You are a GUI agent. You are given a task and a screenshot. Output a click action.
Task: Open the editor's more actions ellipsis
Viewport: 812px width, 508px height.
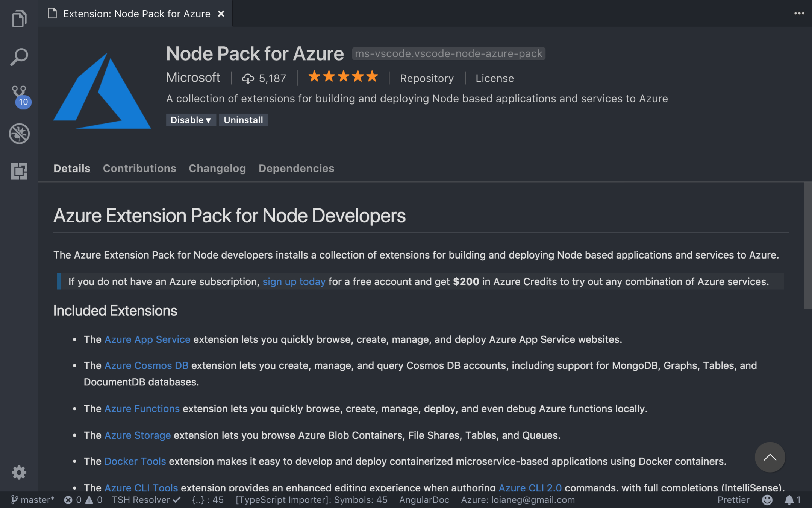tap(799, 14)
